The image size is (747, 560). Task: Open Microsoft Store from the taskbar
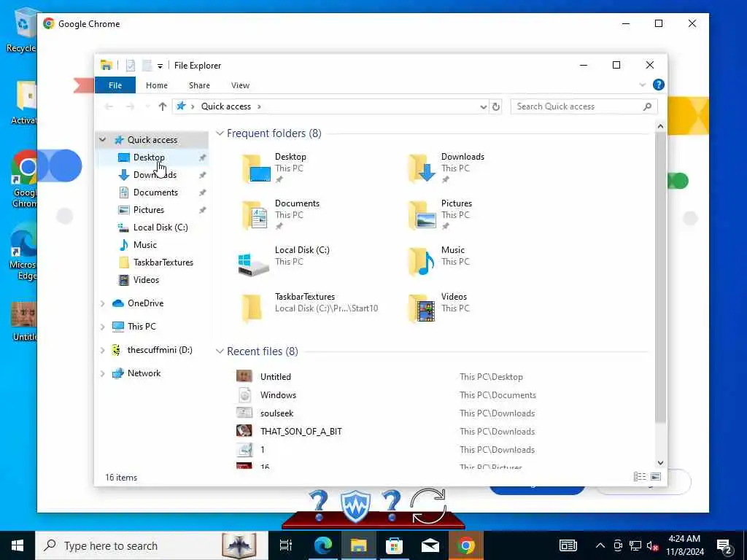[x=394, y=545]
